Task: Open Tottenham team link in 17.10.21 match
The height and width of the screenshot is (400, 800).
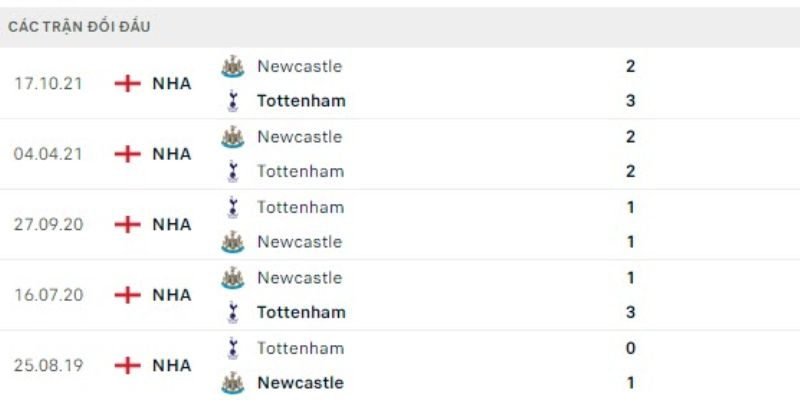Action: click(x=301, y=101)
